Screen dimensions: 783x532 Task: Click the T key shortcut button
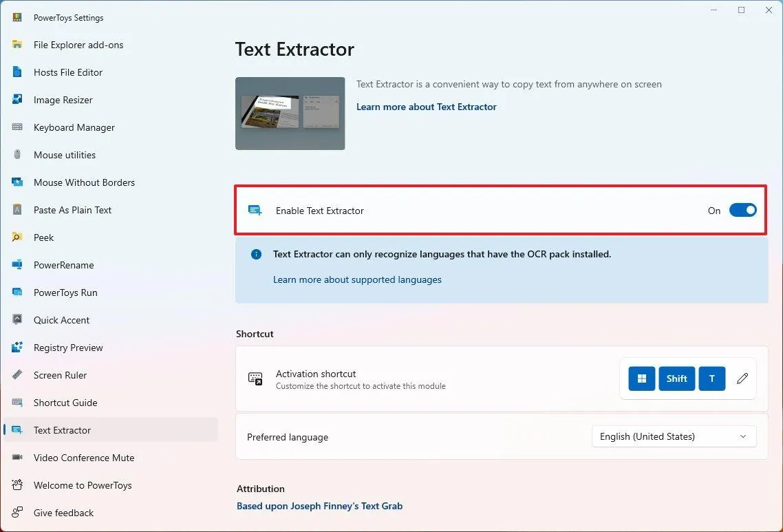(712, 379)
